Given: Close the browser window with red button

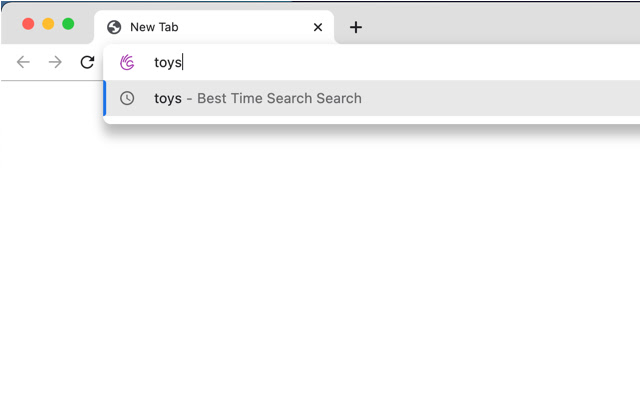Looking at the screenshot, I should [x=28, y=23].
